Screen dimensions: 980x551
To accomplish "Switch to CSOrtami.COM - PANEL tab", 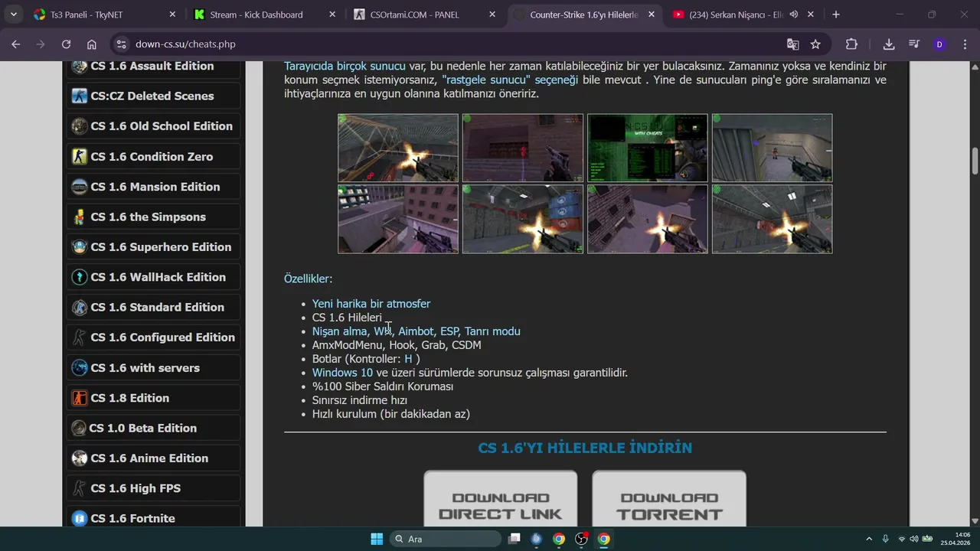I will click(x=425, y=15).
